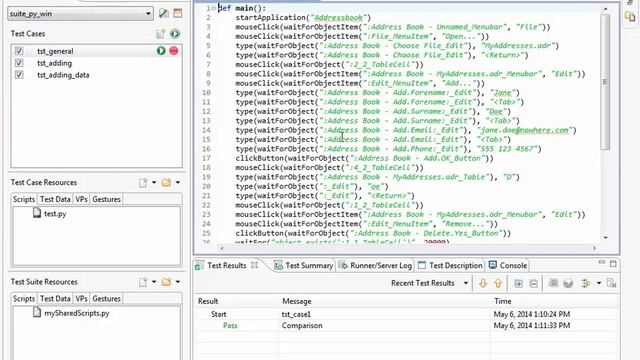
Task: Select the tst_adding test case row
Action: (x=97, y=63)
